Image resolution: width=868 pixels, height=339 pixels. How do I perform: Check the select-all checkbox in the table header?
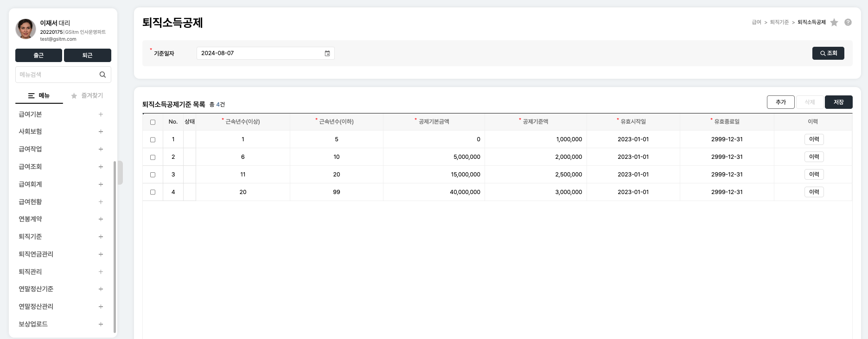pyautogui.click(x=153, y=122)
